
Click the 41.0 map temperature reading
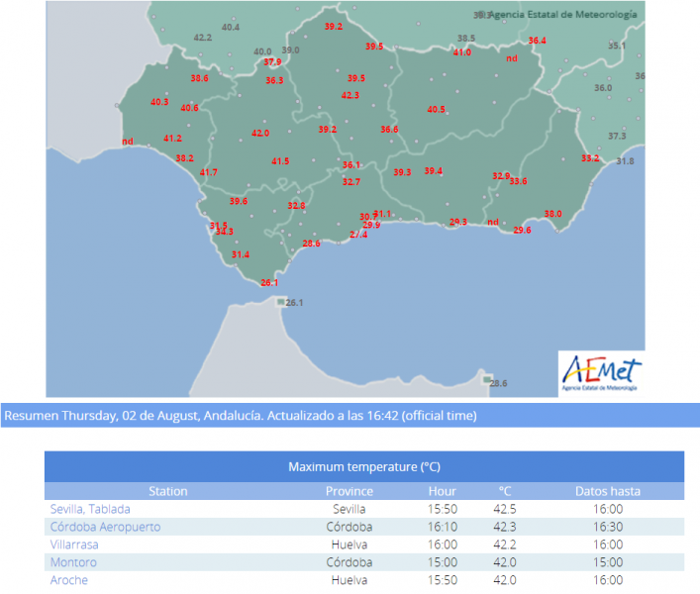pyautogui.click(x=462, y=52)
